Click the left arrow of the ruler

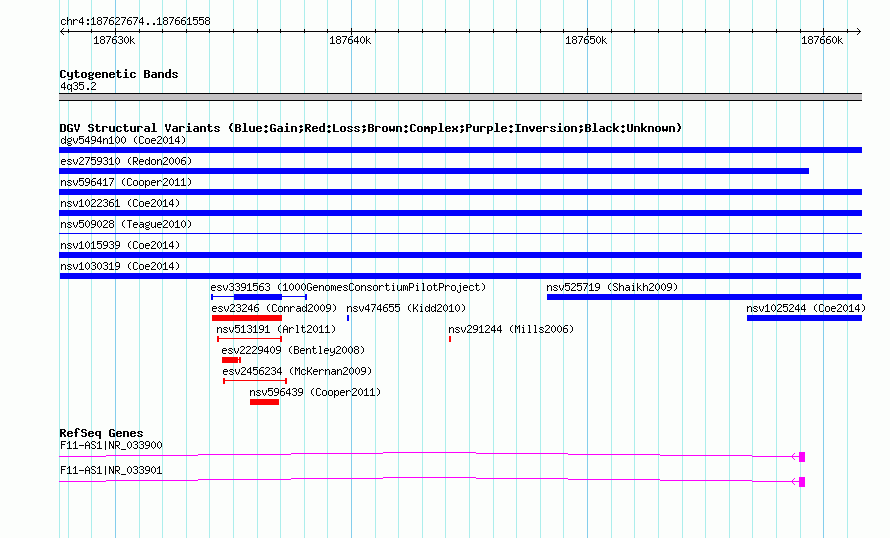[x=63, y=31]
